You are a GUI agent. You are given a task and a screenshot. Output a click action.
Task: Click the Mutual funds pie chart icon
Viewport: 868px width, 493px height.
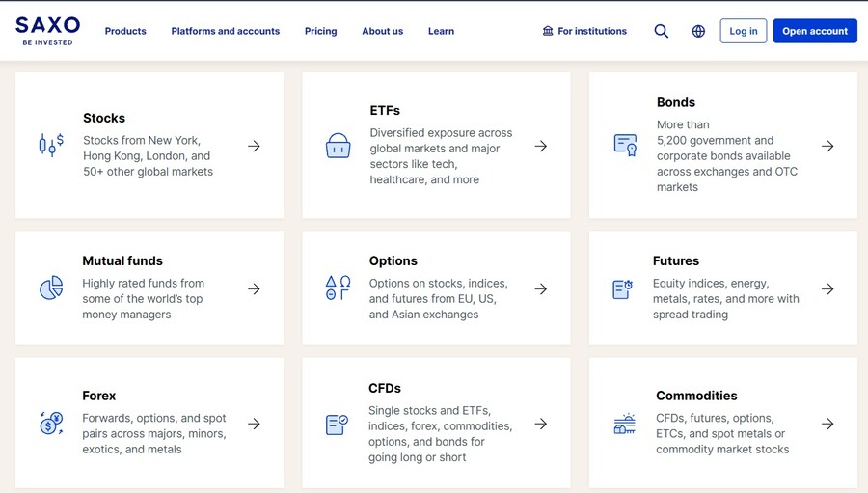point(51,288)
